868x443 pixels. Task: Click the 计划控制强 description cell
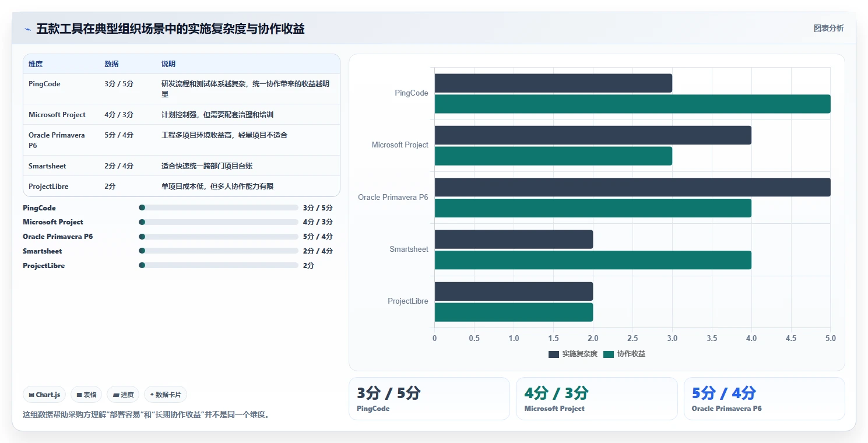(217, 115)
